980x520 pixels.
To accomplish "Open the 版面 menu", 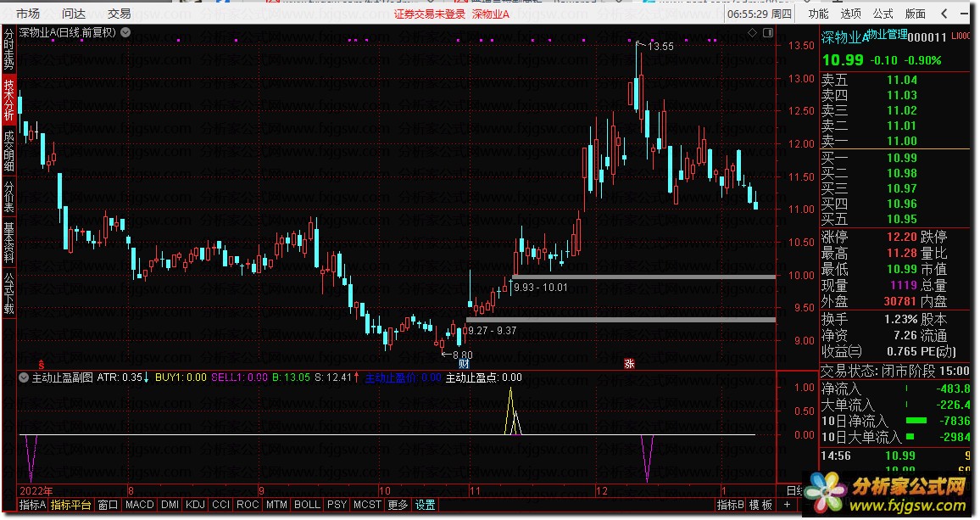I will (916, 13).
